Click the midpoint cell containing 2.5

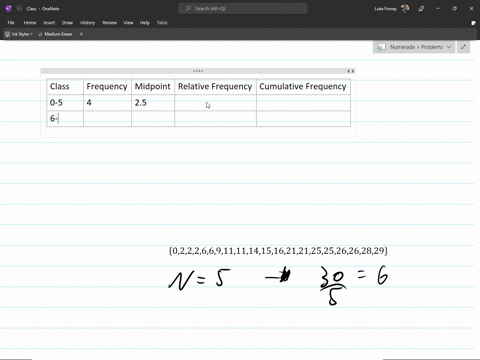point(153,103)
